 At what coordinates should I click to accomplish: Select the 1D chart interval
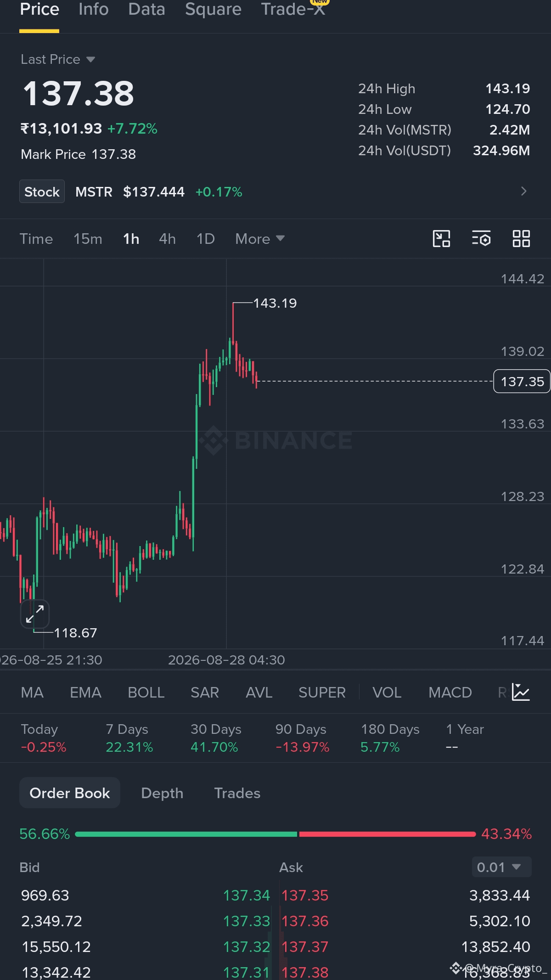click(x=206, y=239)
